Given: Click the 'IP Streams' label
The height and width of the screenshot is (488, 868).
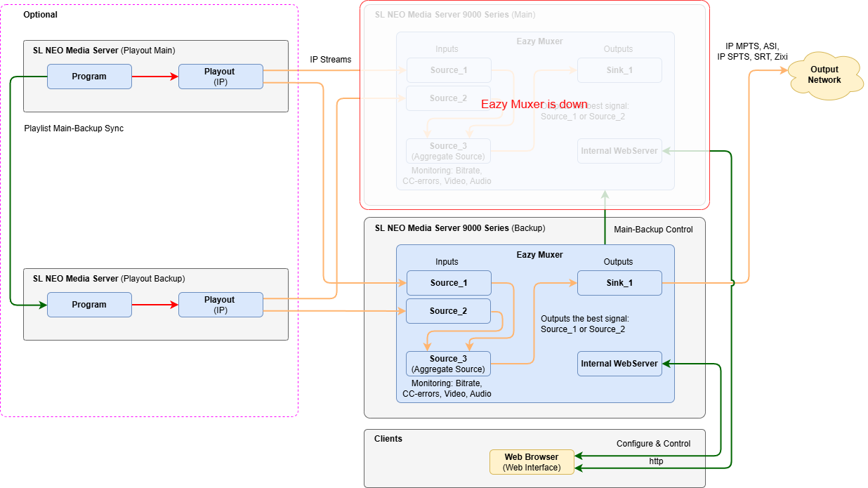Looking at the screenshot, I should click(331, 60).
